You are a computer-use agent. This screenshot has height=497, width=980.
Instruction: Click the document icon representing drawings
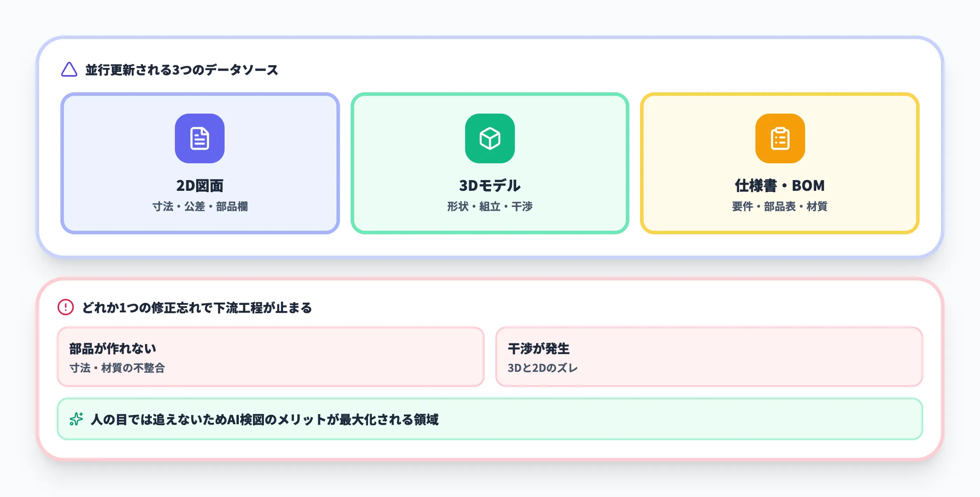coord(200,138)
